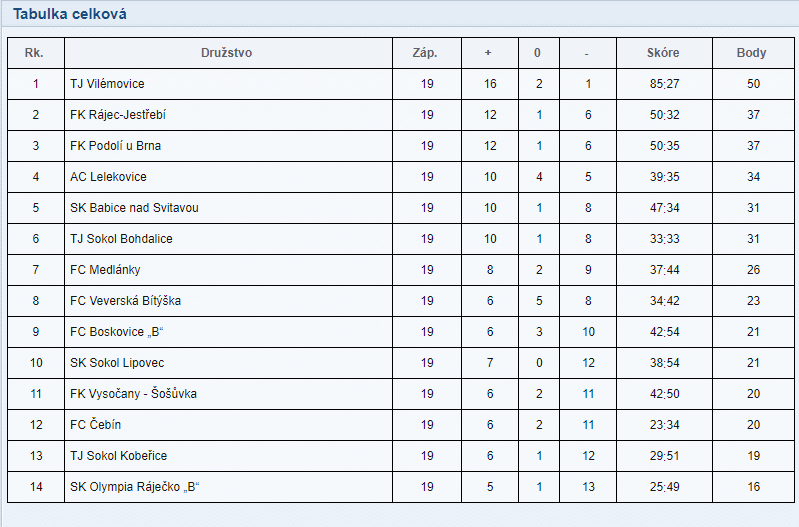This screenshot has width=799, height=527.
Task: Click SK Sokol Lipovec entry
Action: click(x=117, y=363)
